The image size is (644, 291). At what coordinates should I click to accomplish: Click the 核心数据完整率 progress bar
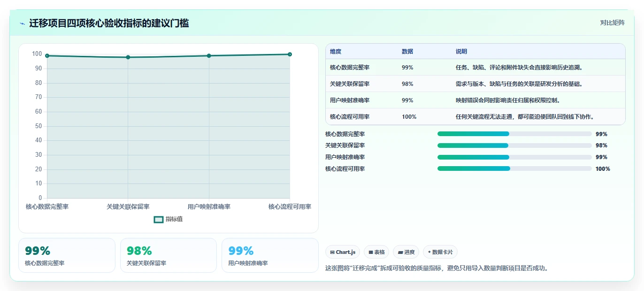[514, 134]
